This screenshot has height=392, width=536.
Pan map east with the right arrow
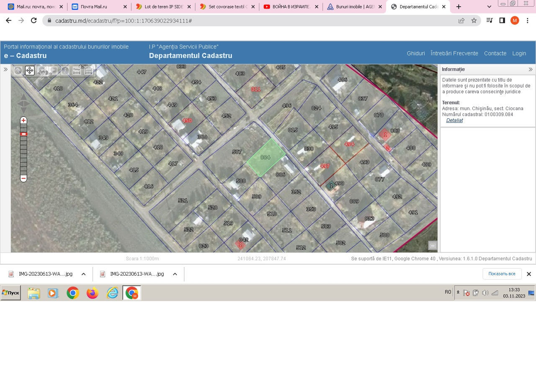pyautogui.click(x=28, y=104)
